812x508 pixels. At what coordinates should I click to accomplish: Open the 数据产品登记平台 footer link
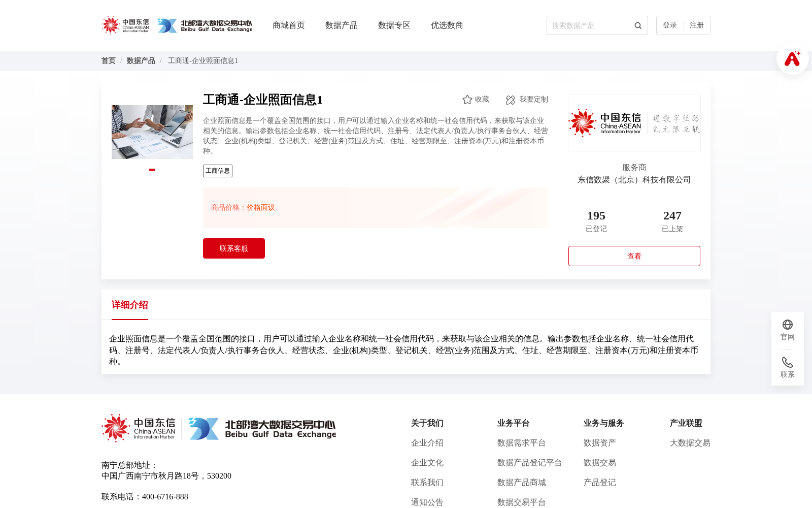tap(530, 463)
